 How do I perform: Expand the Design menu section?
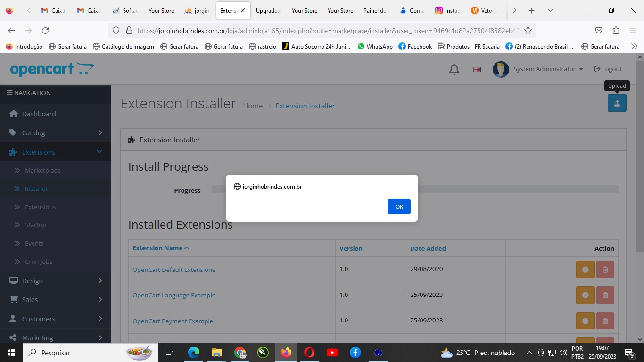coord(55,280)
